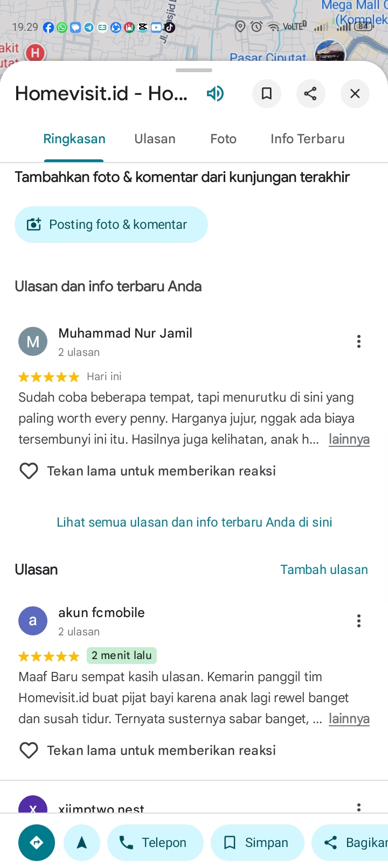This screenshot has width=388, height=868.
Task: Tap the share icon in header
Action: pos(310,94)
